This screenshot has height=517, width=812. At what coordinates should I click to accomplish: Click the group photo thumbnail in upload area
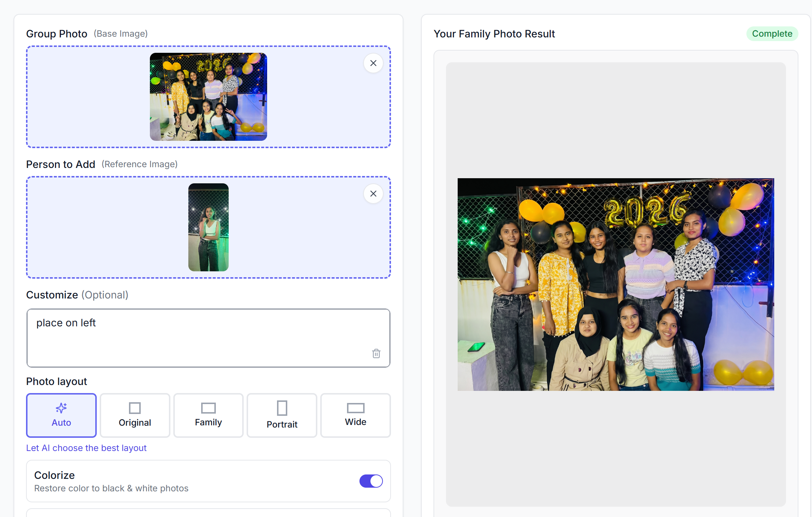pyautogui.click(x=208, y=97)
